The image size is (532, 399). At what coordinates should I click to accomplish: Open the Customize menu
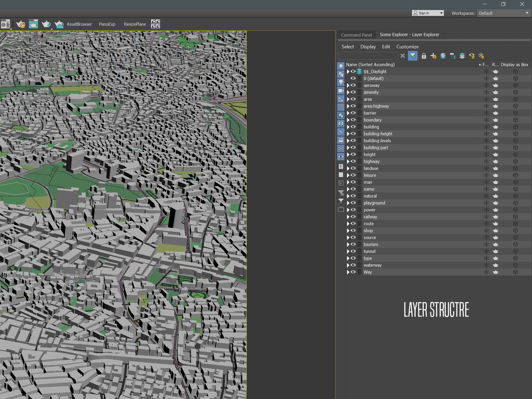[407, 47]
